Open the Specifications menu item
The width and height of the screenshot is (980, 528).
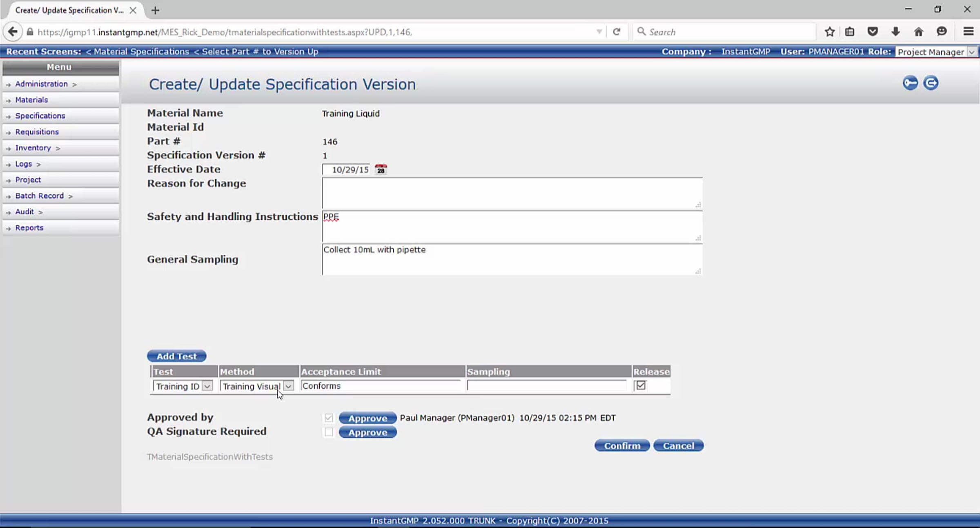(x=40, y=116)
